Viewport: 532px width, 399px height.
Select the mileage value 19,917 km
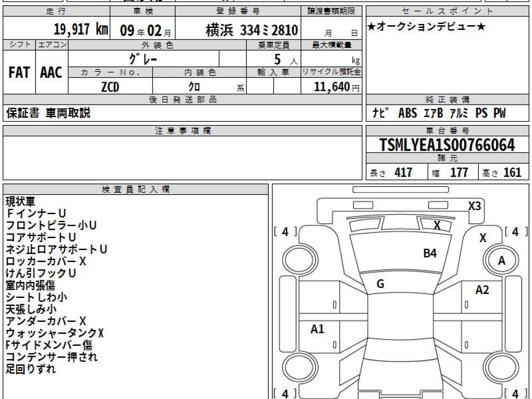(81, 30)
